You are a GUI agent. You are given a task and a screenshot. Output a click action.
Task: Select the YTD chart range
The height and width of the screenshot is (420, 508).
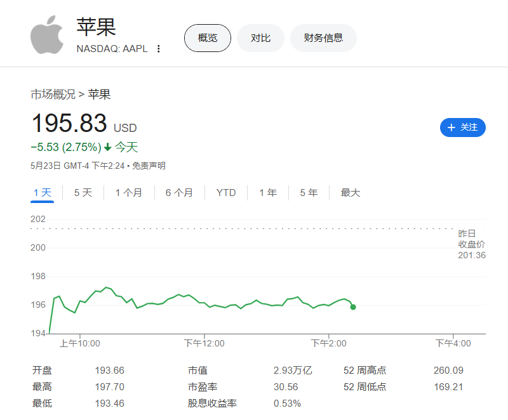coord(226,193)
